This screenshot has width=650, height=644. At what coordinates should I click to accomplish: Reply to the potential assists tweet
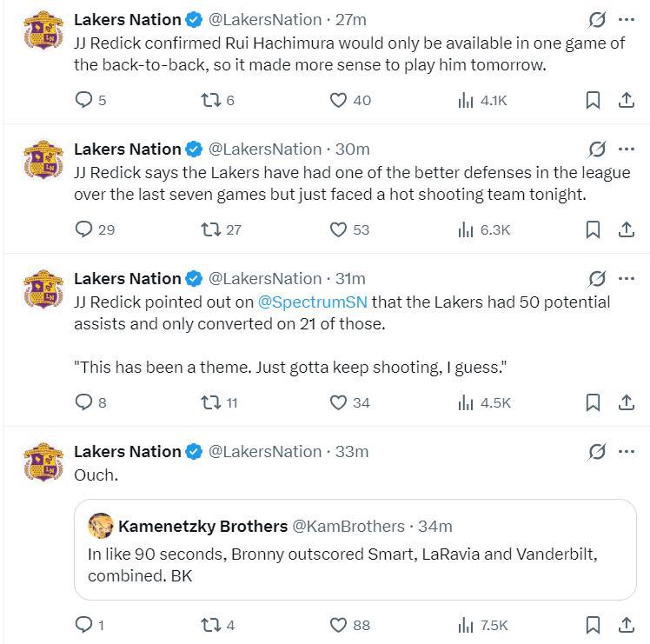[84, 402]
